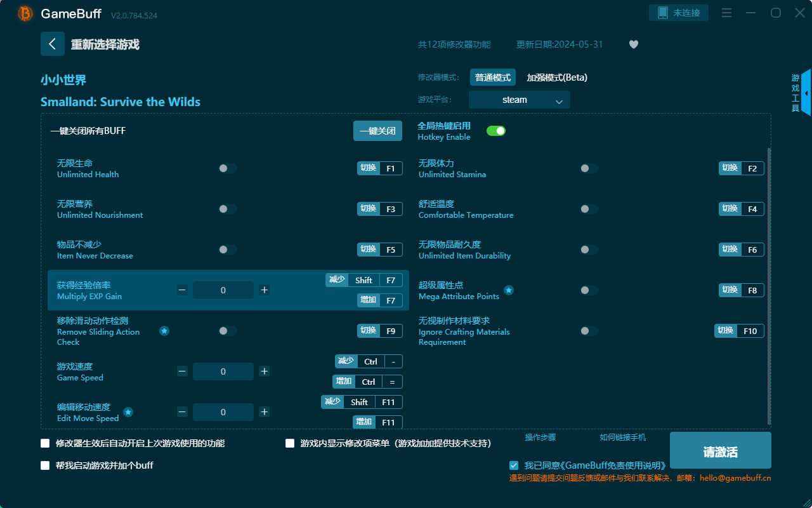
Task: Enable Unlimited Nourishment switch
Action: pyautogui.click(x=228, y=209)
